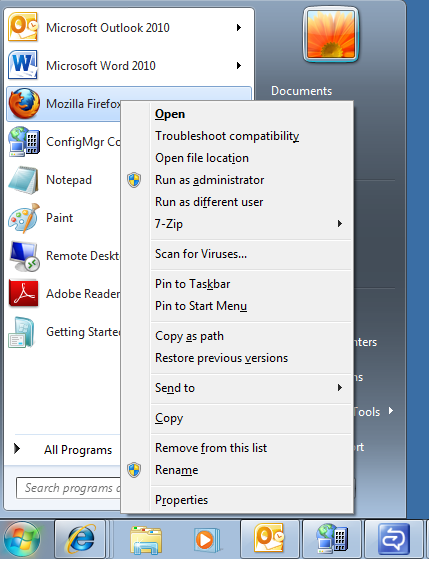This screenshot has height=561, width=429.
Task: Expand the Send to submenu arrow
Action: 340,387
